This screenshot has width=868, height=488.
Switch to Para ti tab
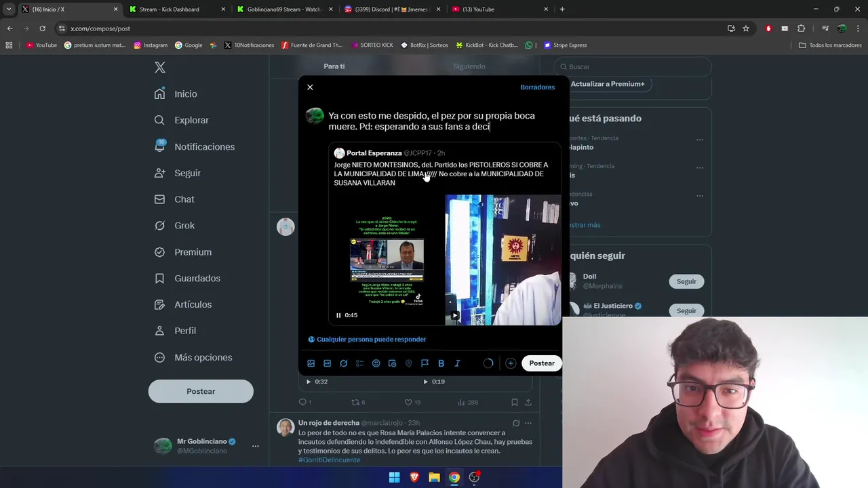coord(334,66)
